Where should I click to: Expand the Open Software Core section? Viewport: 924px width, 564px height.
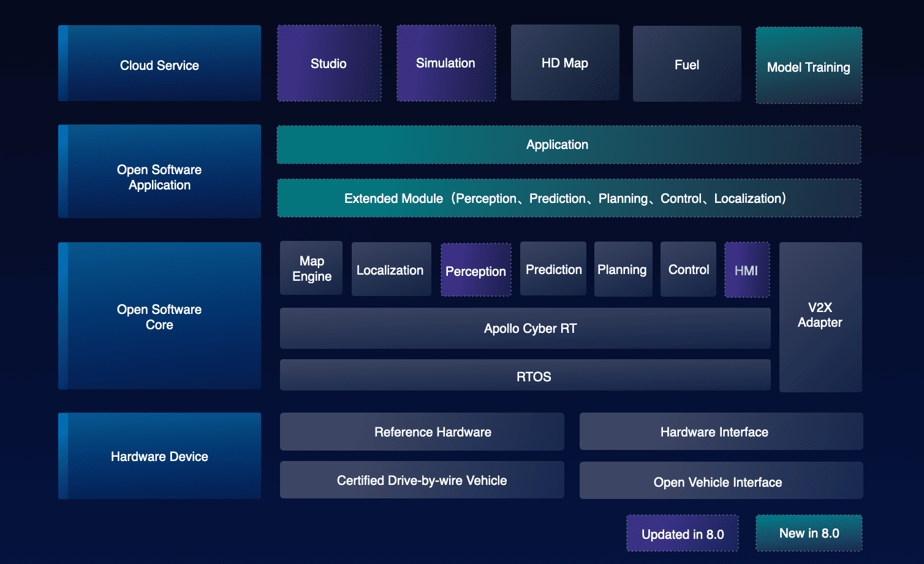point(159,316)
